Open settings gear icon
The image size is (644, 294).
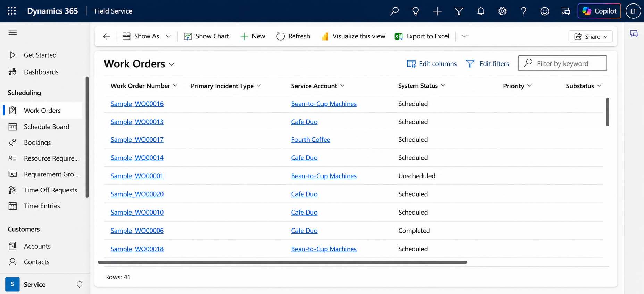(x=502, y=11)
